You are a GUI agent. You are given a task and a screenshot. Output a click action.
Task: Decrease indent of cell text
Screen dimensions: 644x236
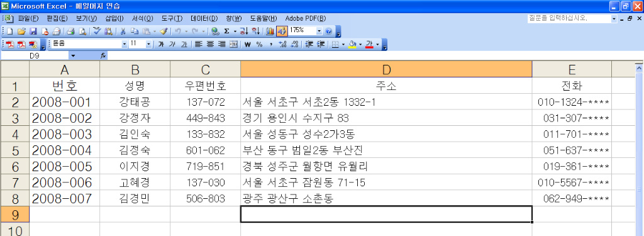click(309, 45)
